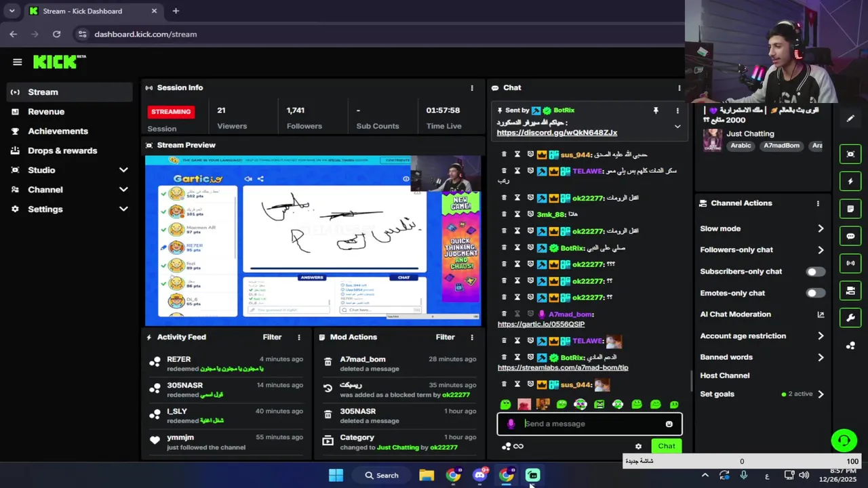Screen dimensions: 868x488
Task: Click the chat panel scrollbar
Action: tap(691, 381)
